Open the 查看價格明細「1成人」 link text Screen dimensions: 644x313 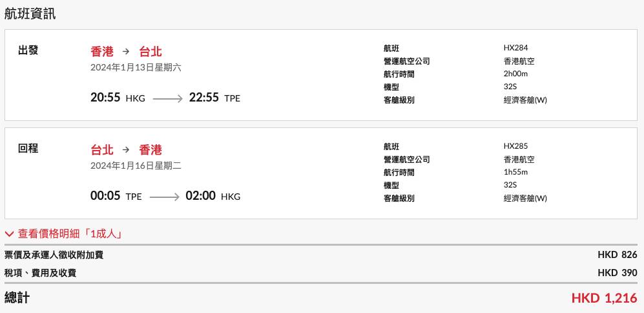(x=70, y=233)
